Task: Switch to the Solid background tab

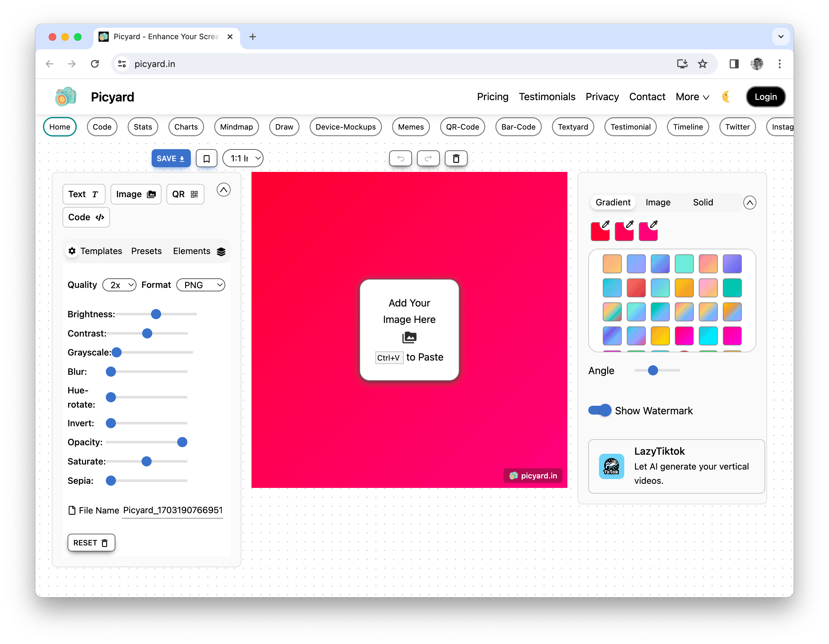Action: click(x=703, y=202)
